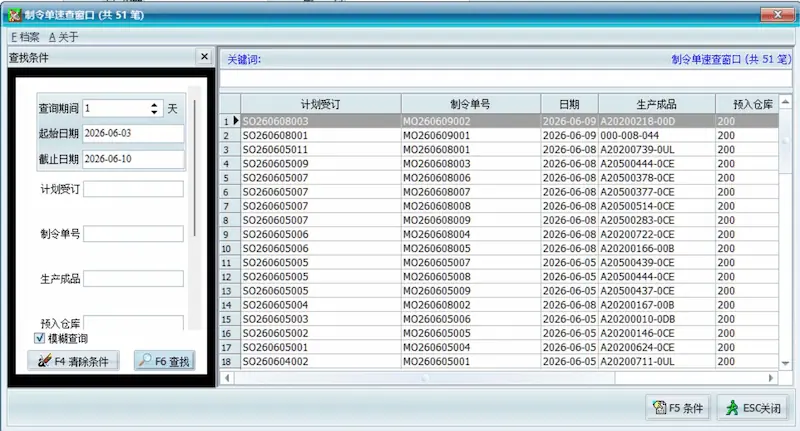This screenshot has width=800, height=431.
Task: Click the magnifier icon on F6 查找
Action: point(145,360)
